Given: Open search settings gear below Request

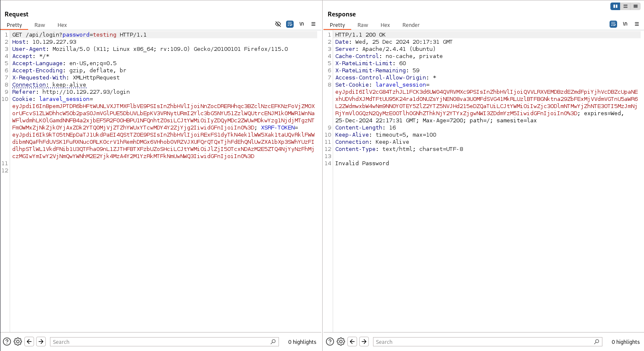Looking at the screenshot, I should pos(18,342).
